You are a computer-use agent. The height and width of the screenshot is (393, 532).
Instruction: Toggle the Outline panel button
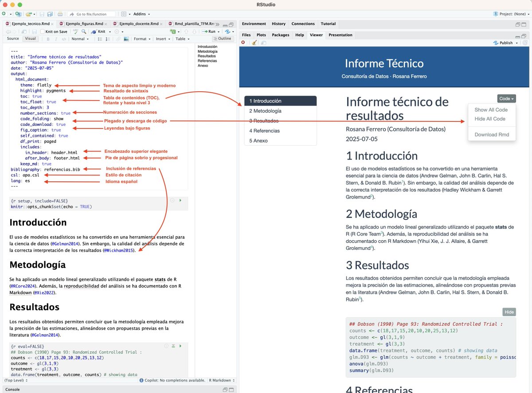(223, 39)
